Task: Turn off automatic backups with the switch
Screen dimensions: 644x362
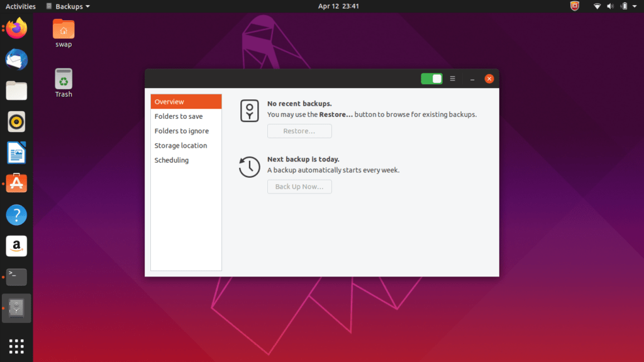Action: pyautogui.click(x=431, y=79)
